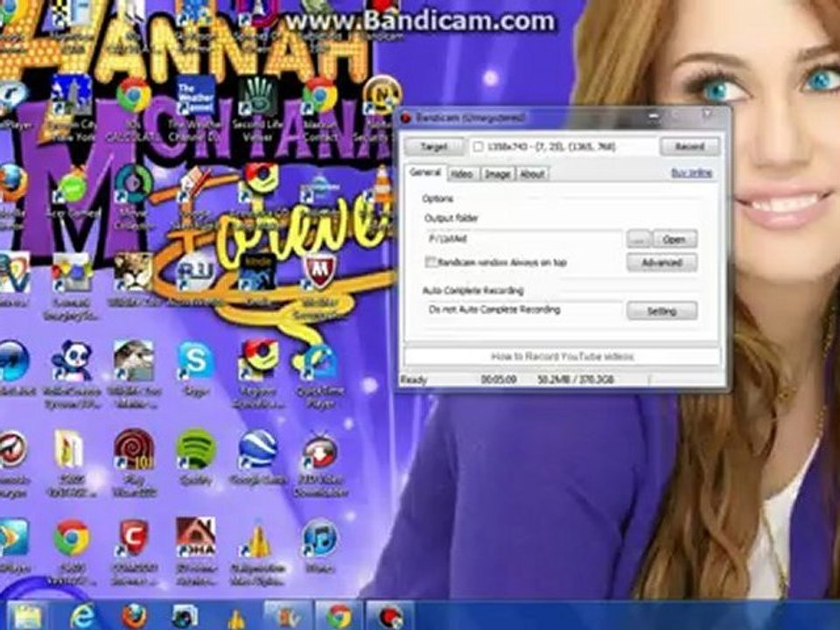Open the Norton Security desktop icon
840x630 pixels.
tap(381, 96)
